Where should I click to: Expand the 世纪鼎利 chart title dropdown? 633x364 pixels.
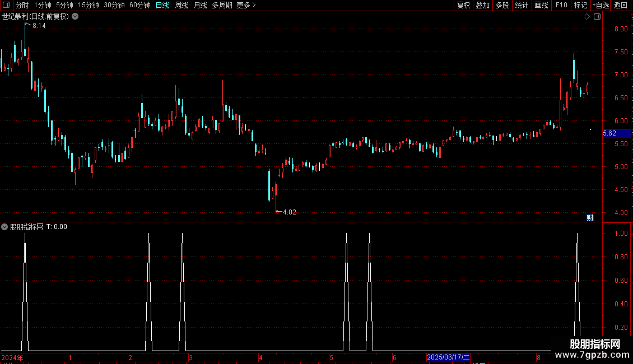pos(75,17)
